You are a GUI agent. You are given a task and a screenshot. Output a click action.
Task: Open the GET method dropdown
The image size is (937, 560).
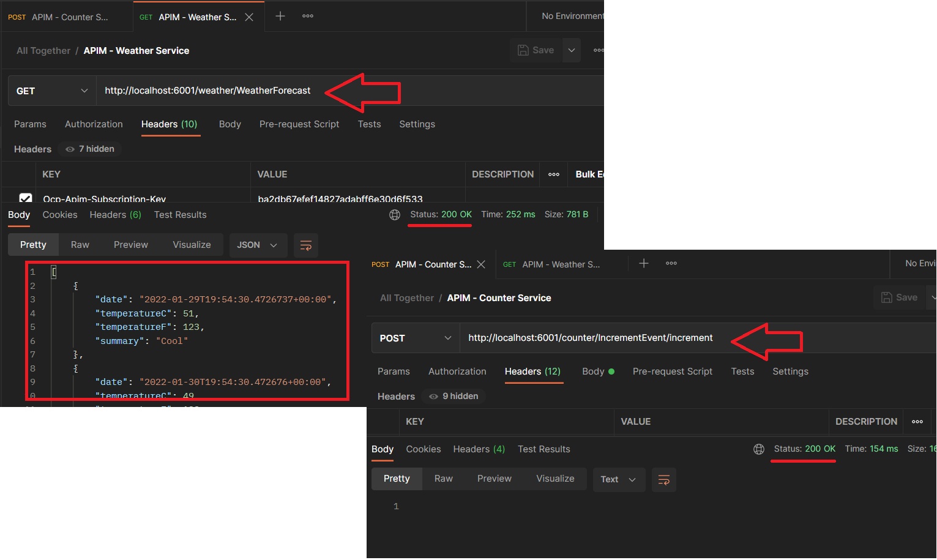(x=52, y=91)
